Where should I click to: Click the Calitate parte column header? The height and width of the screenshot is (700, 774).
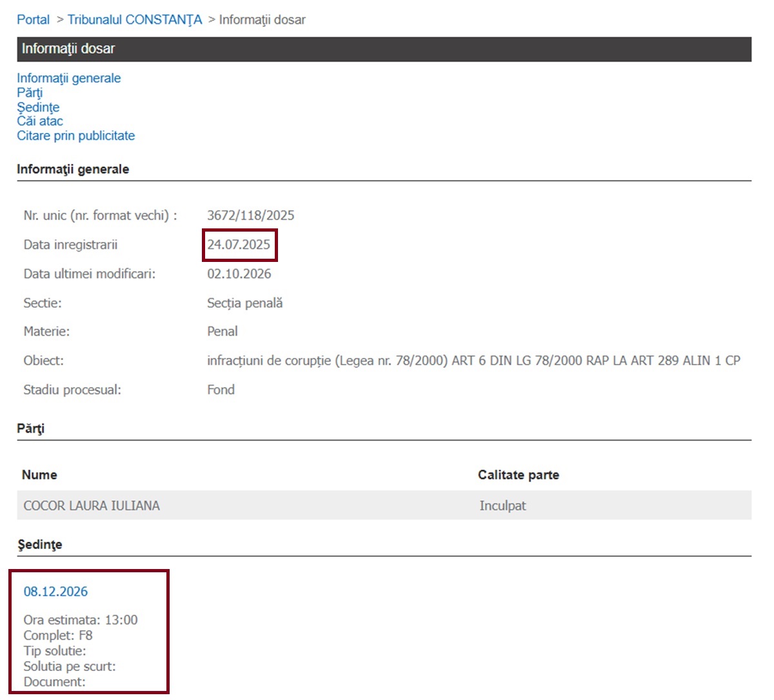(519, 475)
